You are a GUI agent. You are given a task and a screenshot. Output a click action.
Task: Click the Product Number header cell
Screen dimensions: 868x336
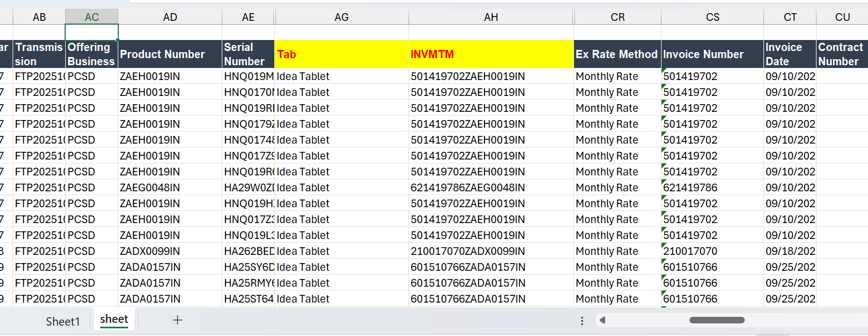[170, 54]
